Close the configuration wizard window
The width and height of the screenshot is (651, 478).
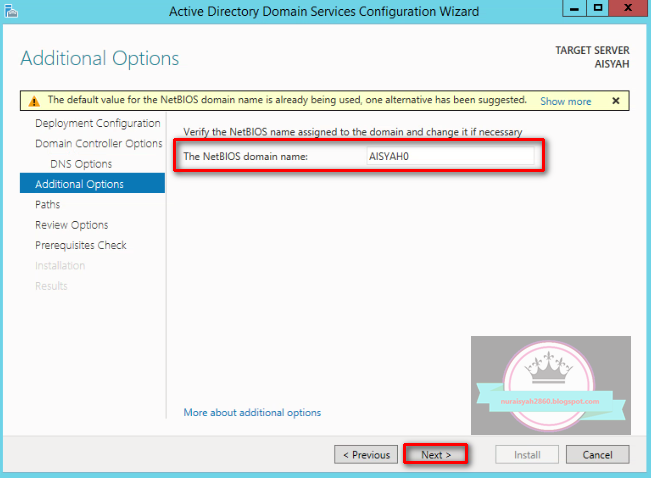[x=628, y=8]
